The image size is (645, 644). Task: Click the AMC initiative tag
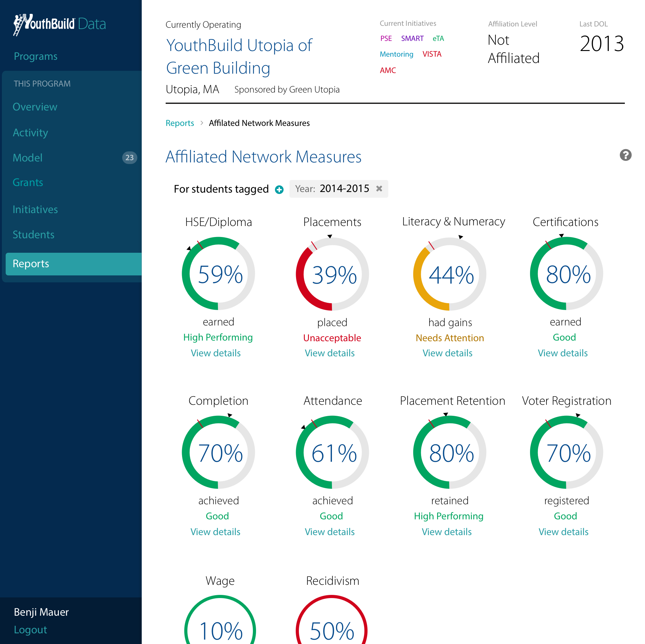(x=388, y=71)
